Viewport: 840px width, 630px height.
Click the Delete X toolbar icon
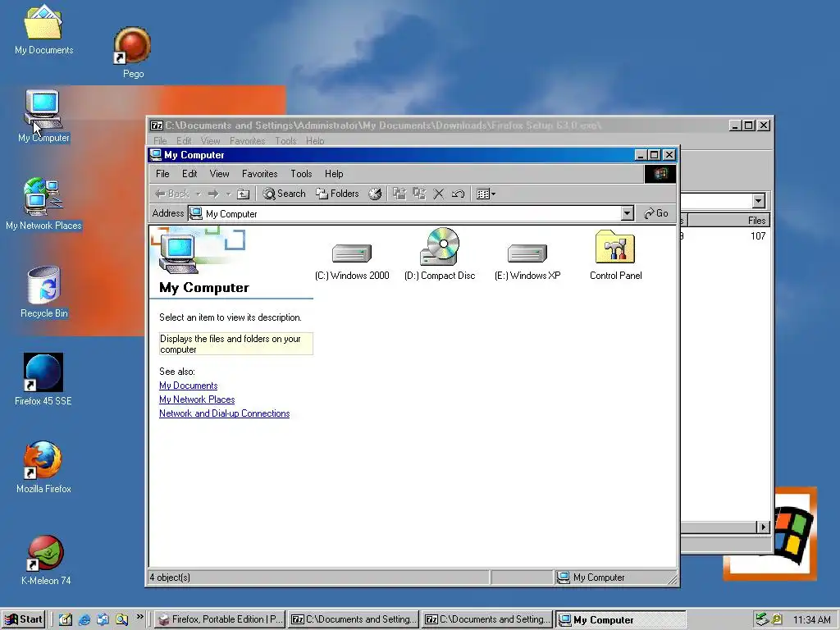[439, 194]
